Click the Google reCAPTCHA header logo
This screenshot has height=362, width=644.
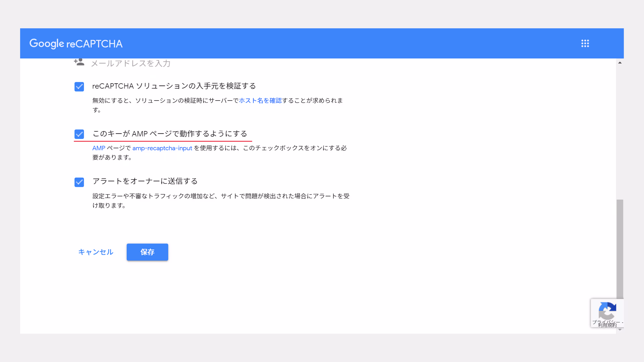click(76, 43)
